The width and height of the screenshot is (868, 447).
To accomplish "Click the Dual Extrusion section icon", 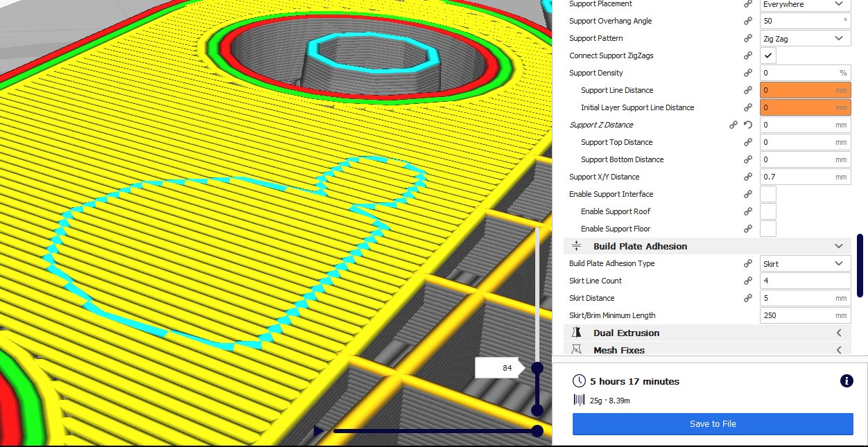I will pos(577,333).
